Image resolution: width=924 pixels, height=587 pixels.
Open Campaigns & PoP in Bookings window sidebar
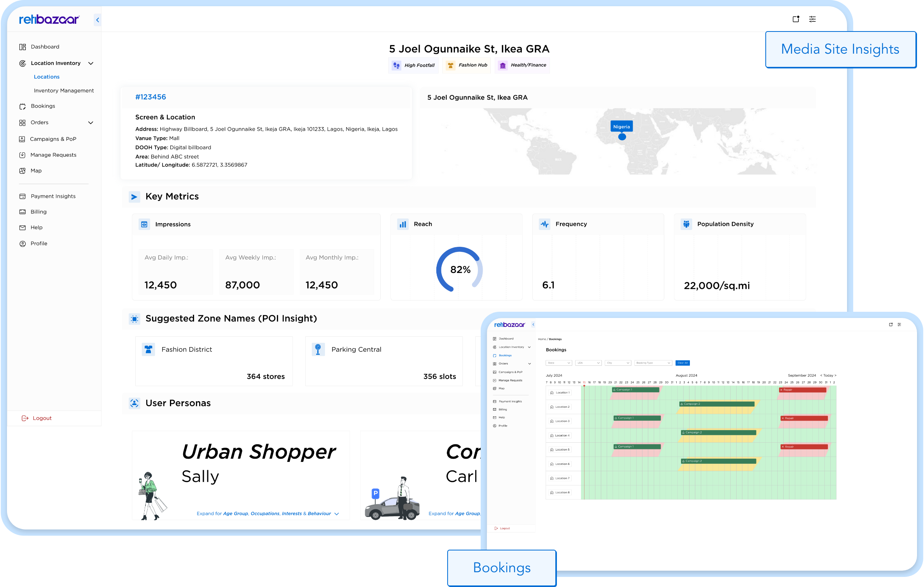tap(511, 372)
